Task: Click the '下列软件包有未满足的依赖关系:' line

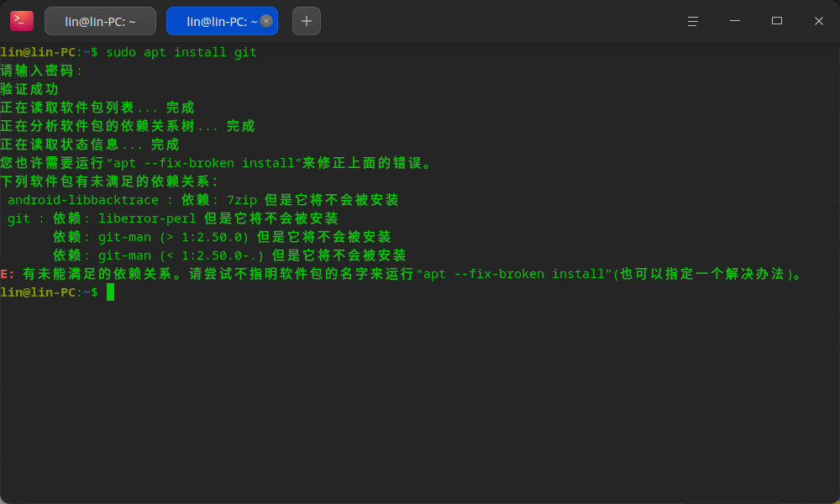Action: (109, 181)
